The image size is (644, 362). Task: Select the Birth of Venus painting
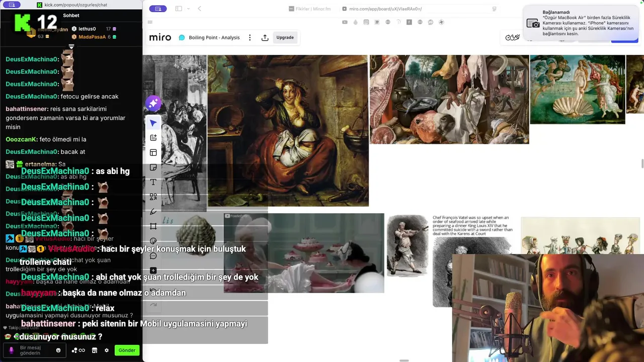(x=578, y=89)
